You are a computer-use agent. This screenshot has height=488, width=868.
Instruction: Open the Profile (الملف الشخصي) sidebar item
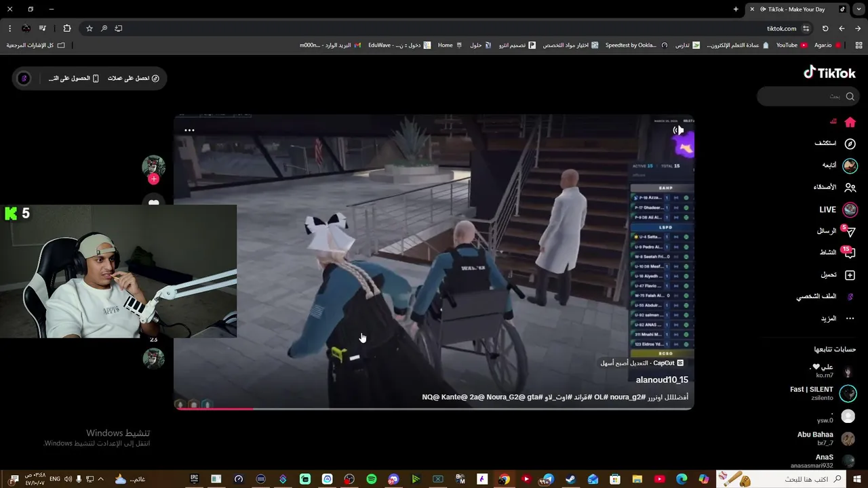pyautogui.click(x=826, y=297)
